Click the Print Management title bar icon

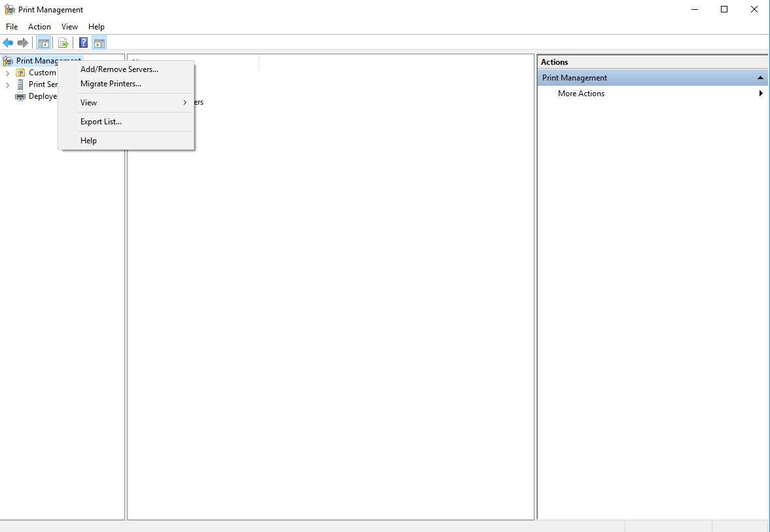pyautogui.click(x=9, y=9)
